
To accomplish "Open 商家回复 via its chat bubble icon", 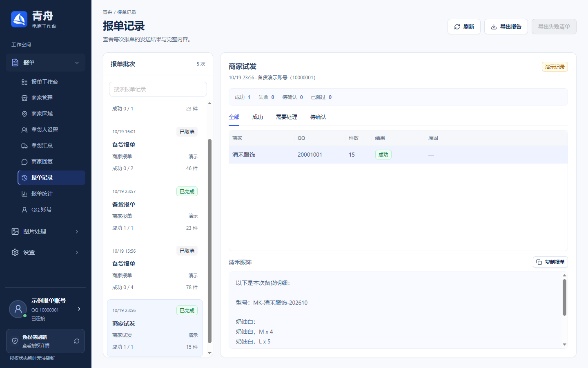I will coord(24,162).
